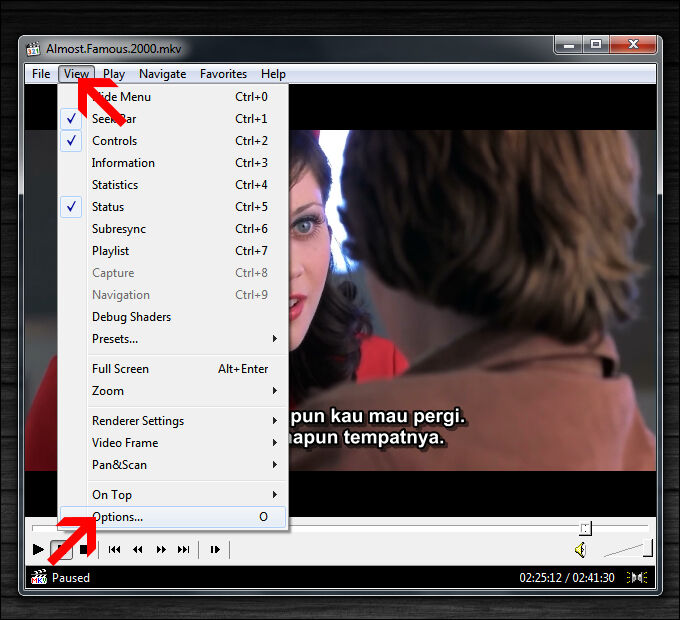Click the Stop button in the controls

(x=85, y=550)
